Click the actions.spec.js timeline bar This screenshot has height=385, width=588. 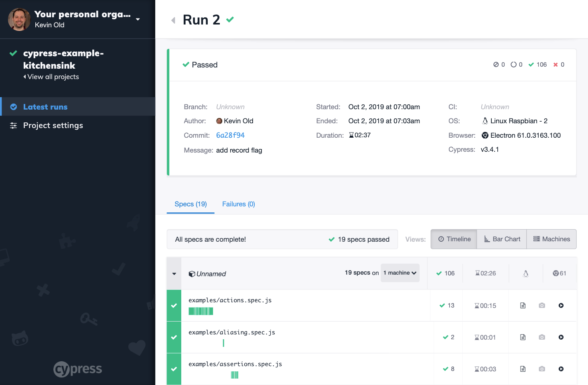point(201,311)
